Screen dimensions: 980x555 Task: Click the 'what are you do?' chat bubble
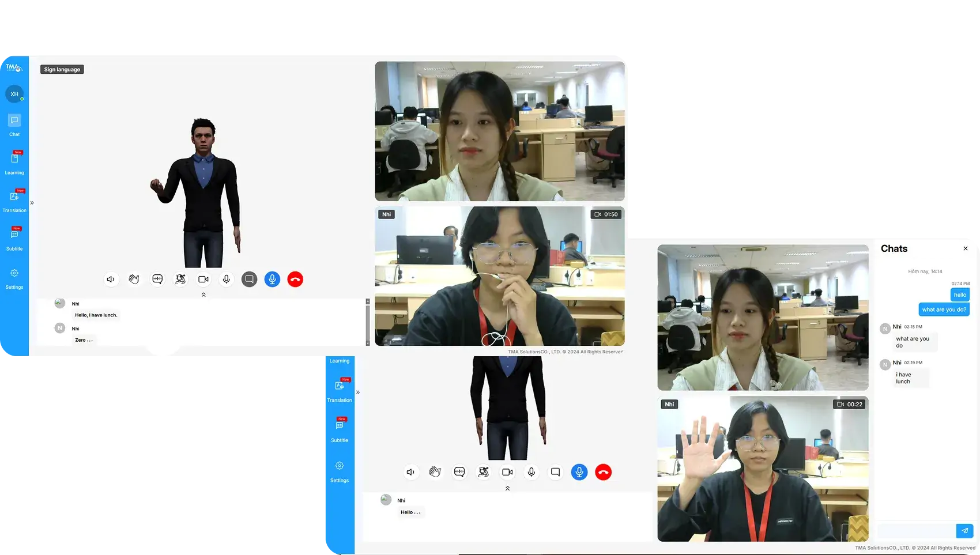click(x=944, y=309)
